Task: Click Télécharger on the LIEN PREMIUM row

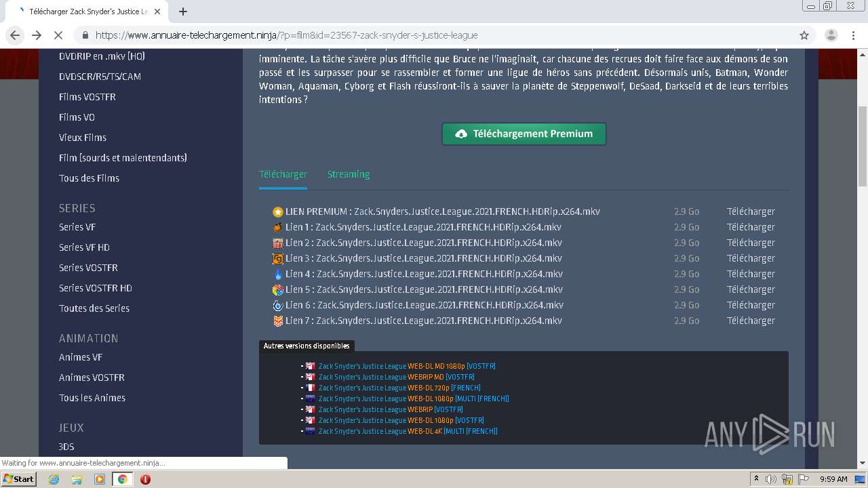Action: click(751, 211)
